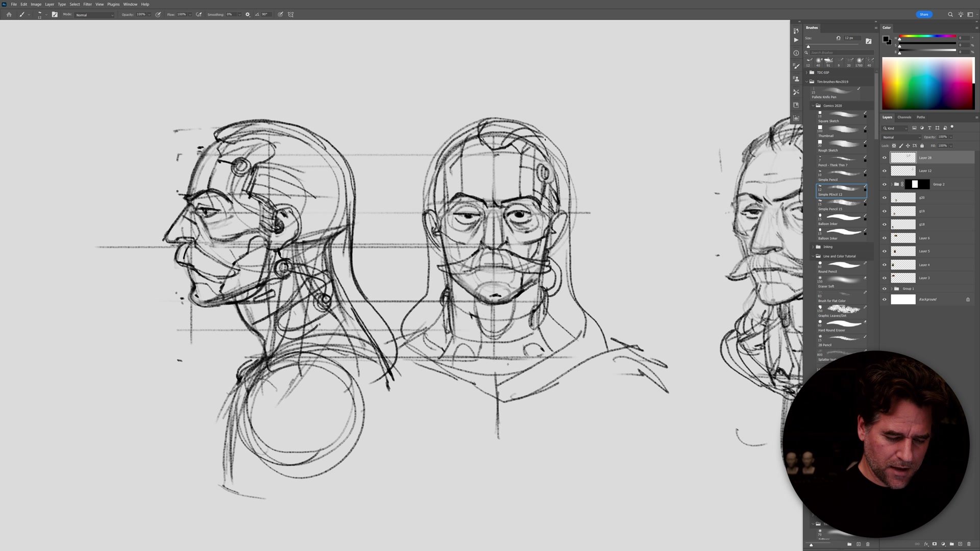
Task: Filter layers by shape layers icon
Action: coord(937,128)
